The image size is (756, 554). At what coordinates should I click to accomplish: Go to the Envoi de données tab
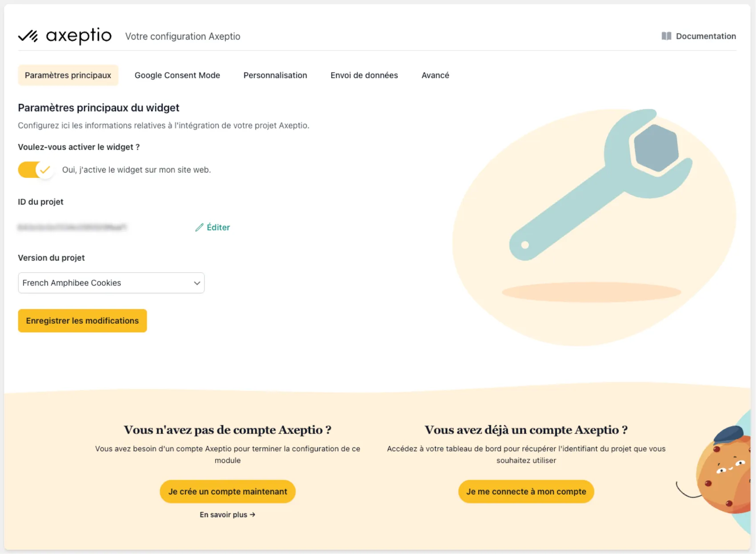click(364, 75)
